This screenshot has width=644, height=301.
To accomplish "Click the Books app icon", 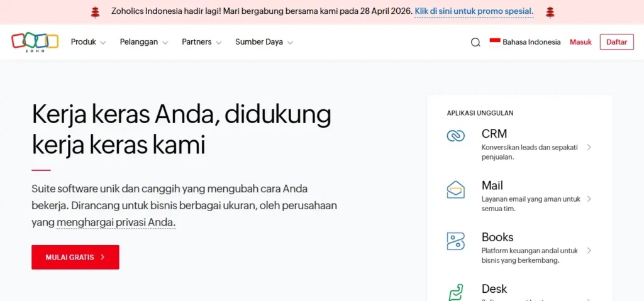I will coord(455,241).
